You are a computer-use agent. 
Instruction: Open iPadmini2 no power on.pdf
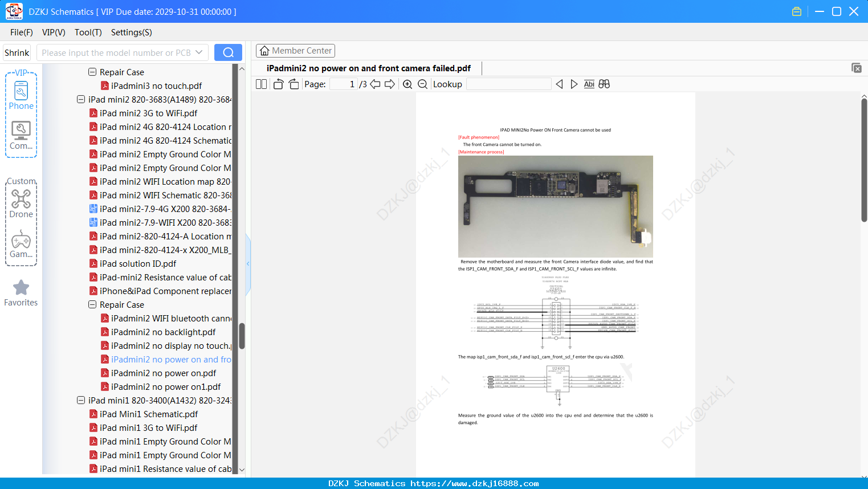pos(158,373)
